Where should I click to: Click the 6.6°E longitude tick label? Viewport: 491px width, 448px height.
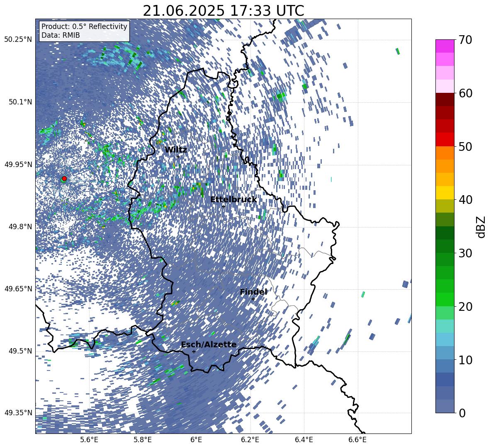[x=357, y=440]
